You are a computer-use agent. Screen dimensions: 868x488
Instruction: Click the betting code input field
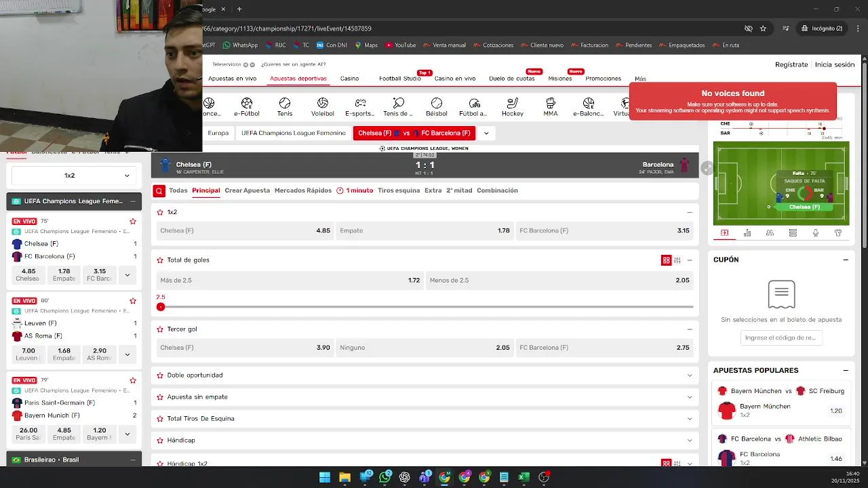click(781, 338)
